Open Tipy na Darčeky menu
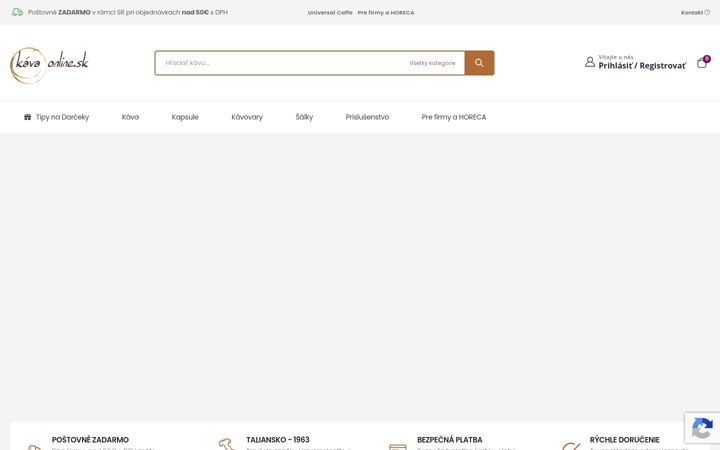This screenshot has height=450, width=720. click(x=56, y=117)
